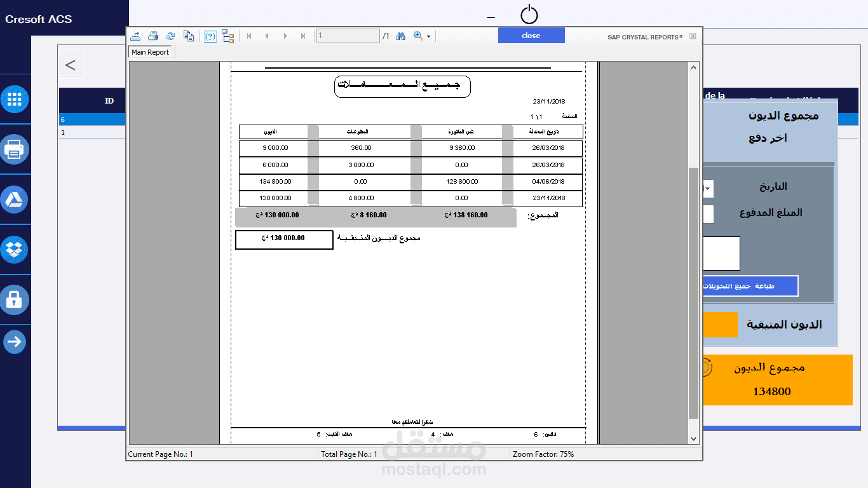Click the report vertical scrollbar thumb
The width and height of the screenshot is (868, 488).
tap(693, 293)
